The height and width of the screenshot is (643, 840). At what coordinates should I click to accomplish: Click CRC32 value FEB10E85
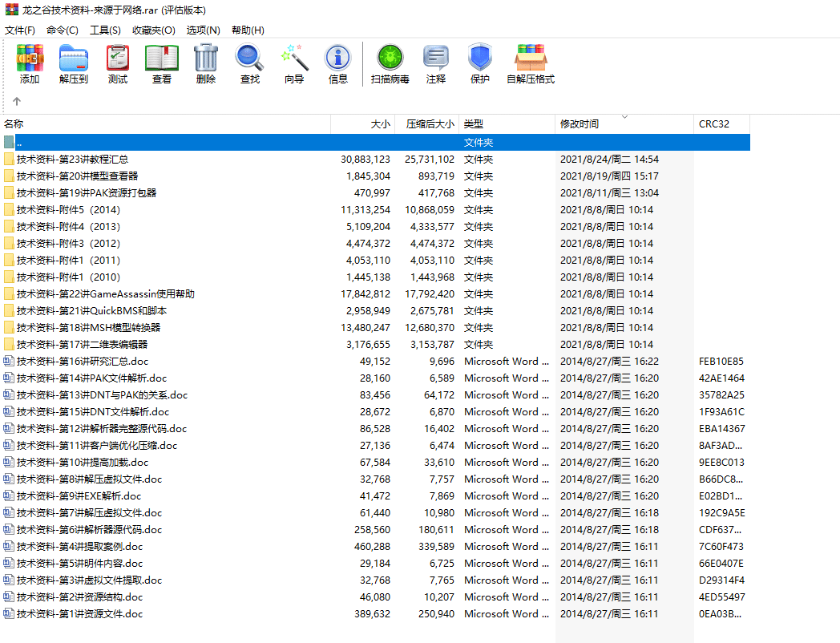(721, 361)
